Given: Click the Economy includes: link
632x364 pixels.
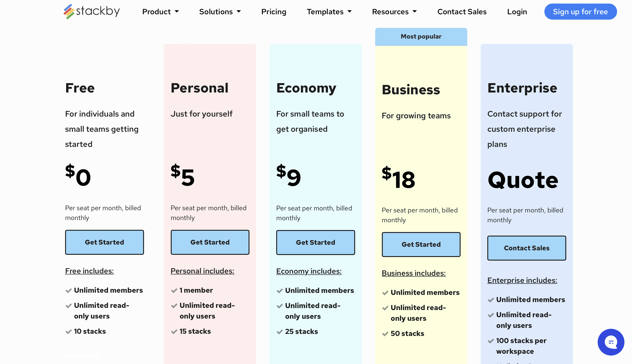Looking at the screenshot, I should click(309, 271).
